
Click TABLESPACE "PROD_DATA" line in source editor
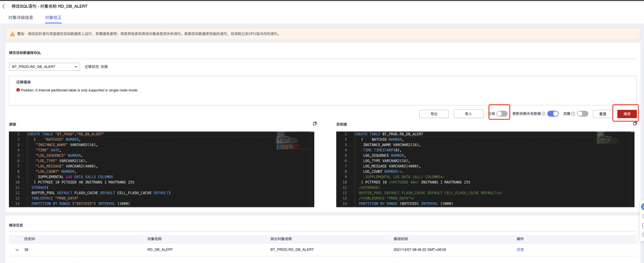(x=55, y=198)
